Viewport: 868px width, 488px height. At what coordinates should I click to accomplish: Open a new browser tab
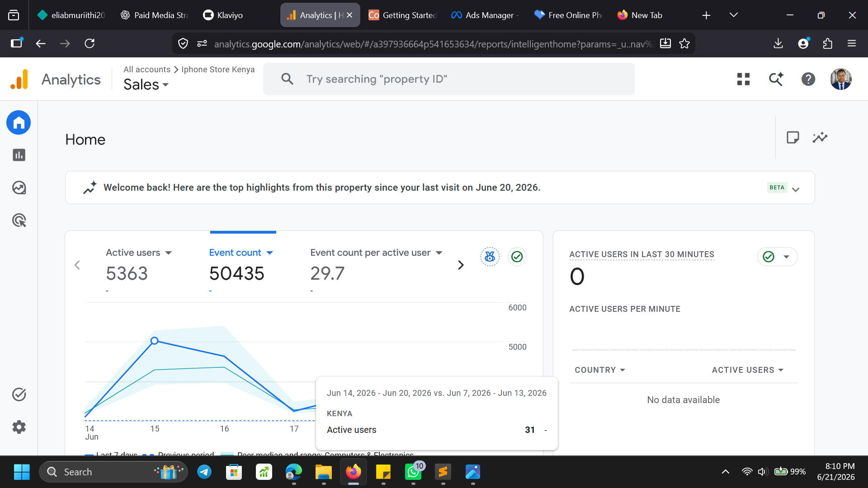pyautogui.click(x=706, y=15)
